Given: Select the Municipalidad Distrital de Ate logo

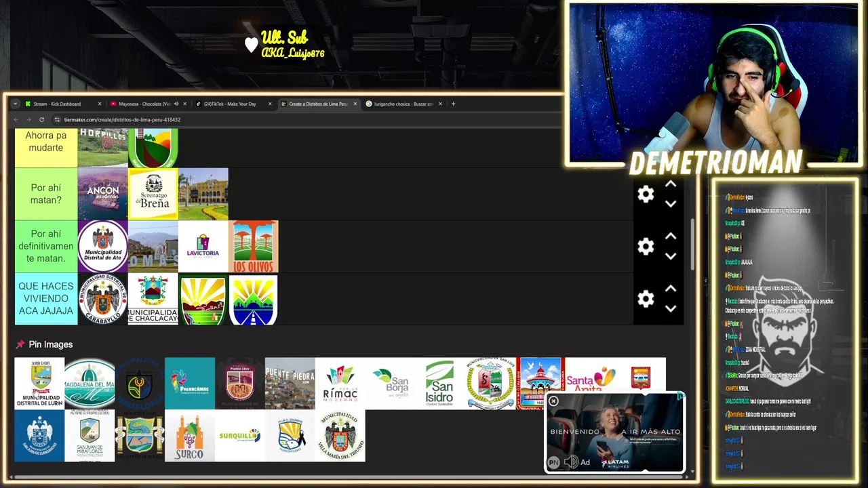Looking at the screenshot, I should pos(103,246).
